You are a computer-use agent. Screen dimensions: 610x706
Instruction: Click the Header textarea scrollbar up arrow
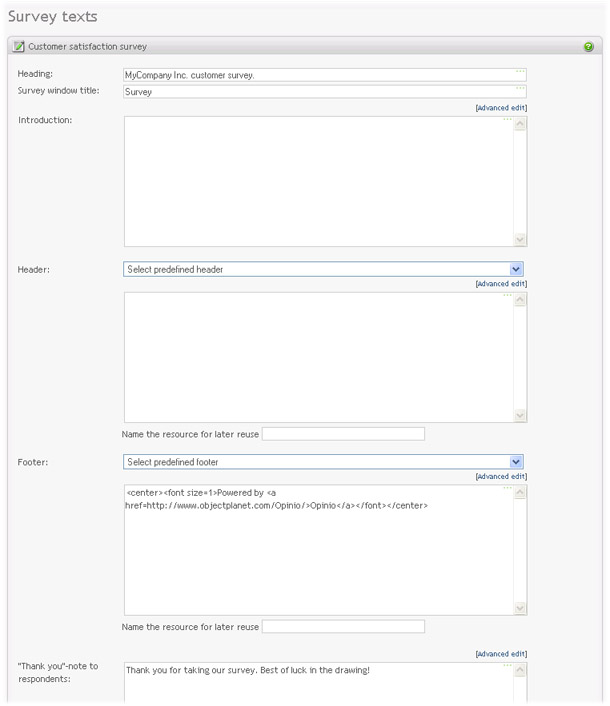point(520,300)
